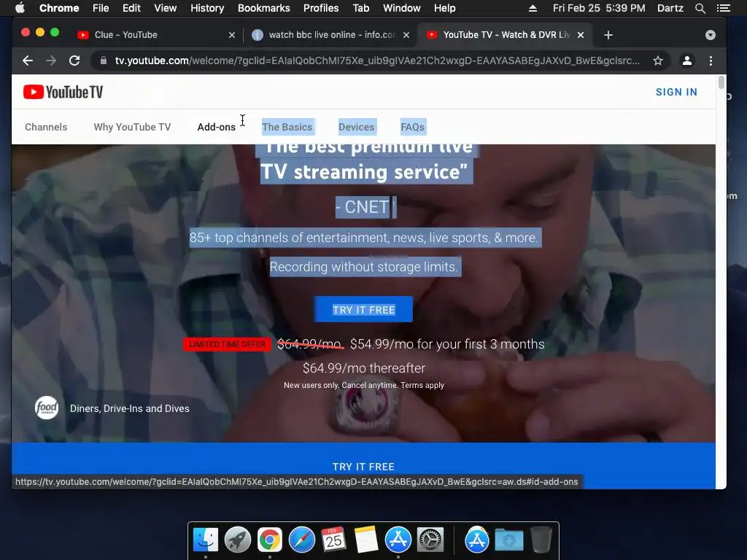
Task: Open The Basics nav link
Action: [x=287, y=127]
